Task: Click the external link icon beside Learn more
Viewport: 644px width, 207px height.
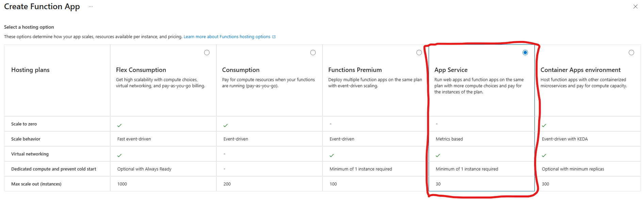Action: [274, 37]
